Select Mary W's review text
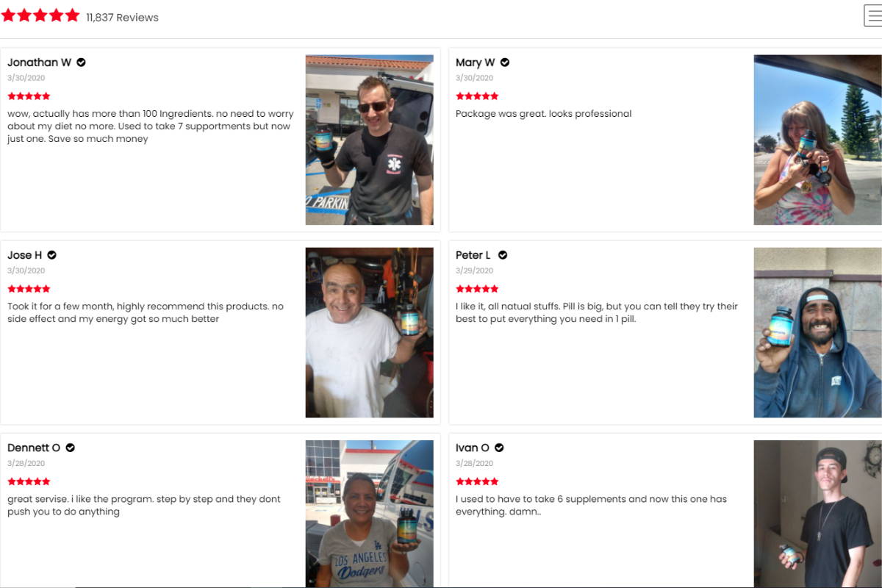This screenshot has width=882, height=588. tap(544, 114)
